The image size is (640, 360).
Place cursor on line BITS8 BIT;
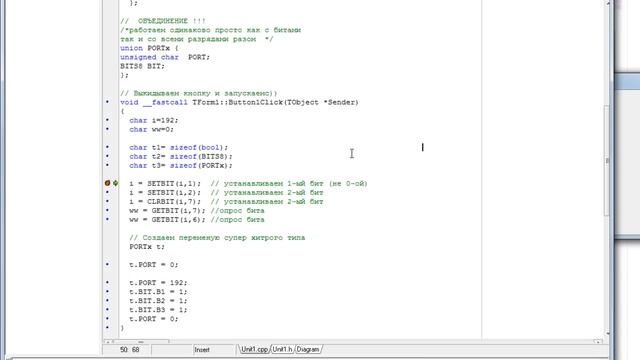tap(142, 66)
